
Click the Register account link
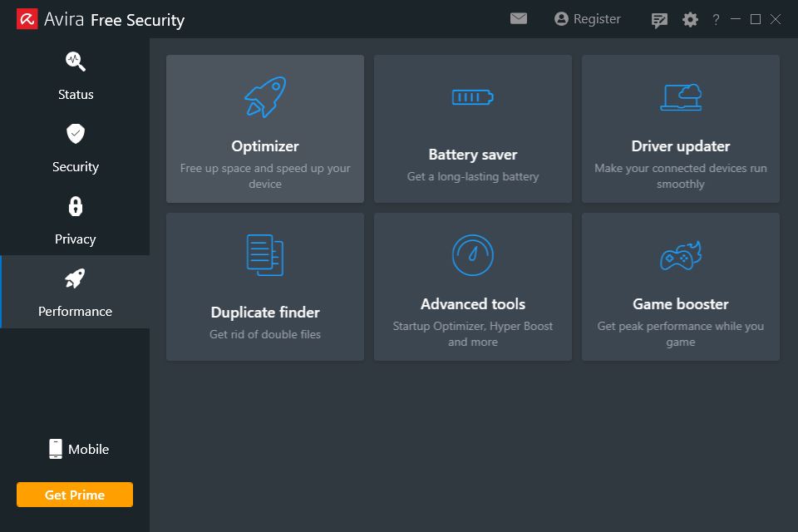tap(588, 19)
